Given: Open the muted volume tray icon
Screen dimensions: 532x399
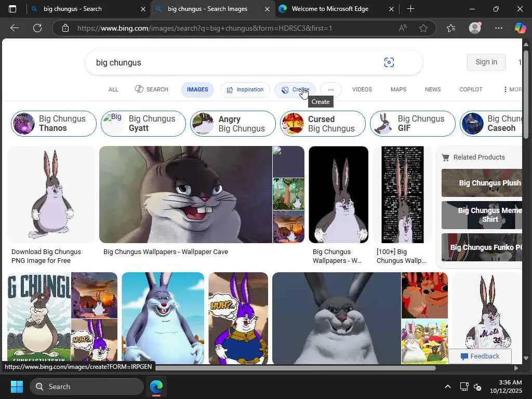Looking at the screenshot, I should point(477,387).
